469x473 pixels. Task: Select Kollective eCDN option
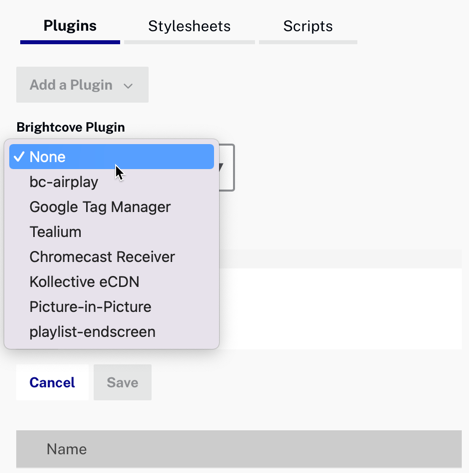pyautogui.click(x=111, y=282)
